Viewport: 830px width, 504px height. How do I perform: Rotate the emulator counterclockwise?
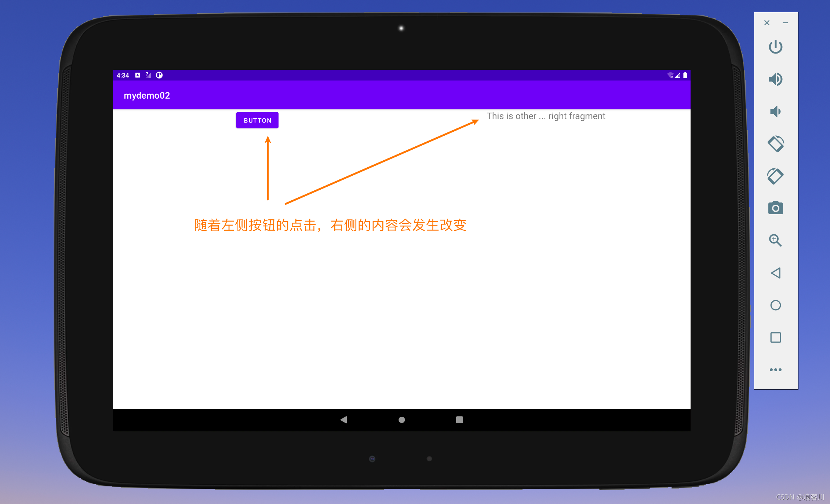click(x=776, y=144)
